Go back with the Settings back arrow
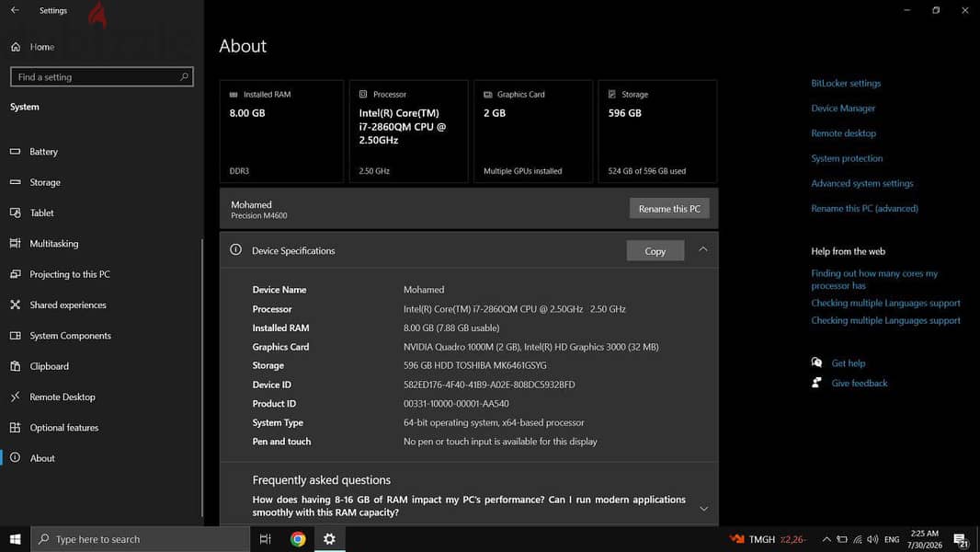The image size is (980, 552). (15, 10)
